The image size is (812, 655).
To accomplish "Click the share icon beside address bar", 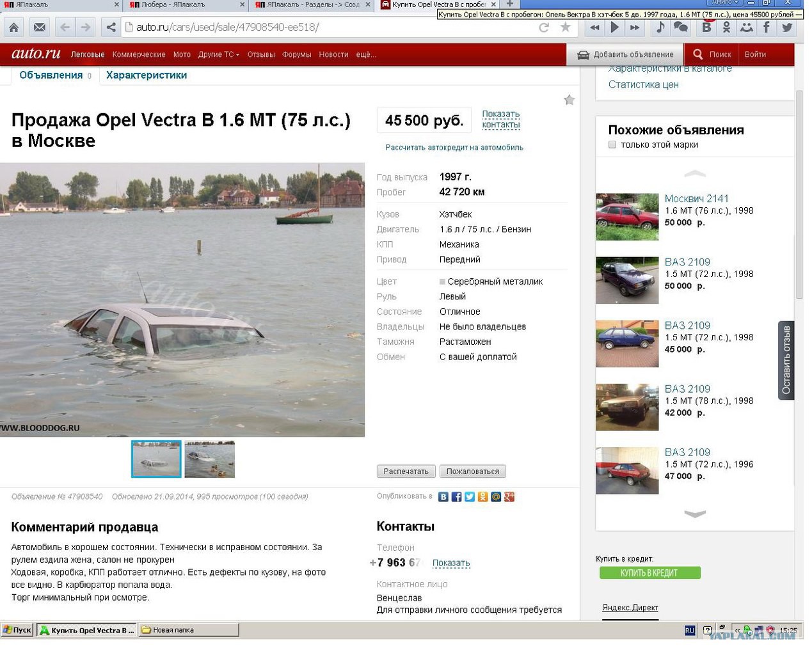I will 111,28.
